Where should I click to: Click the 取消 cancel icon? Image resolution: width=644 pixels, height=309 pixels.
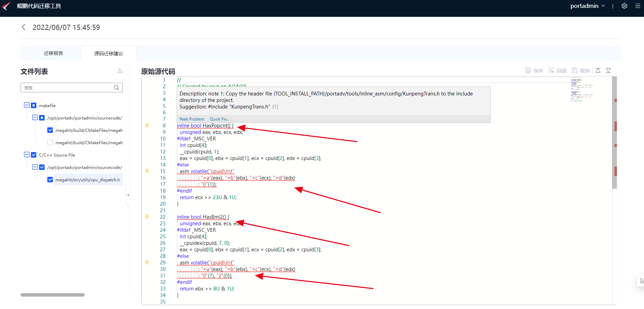(575, 70)
